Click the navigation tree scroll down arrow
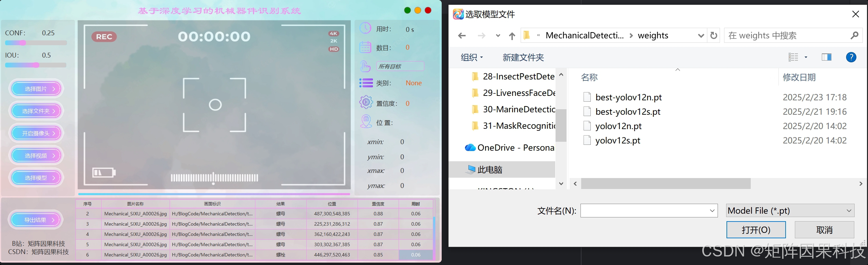 pos(561,184)
